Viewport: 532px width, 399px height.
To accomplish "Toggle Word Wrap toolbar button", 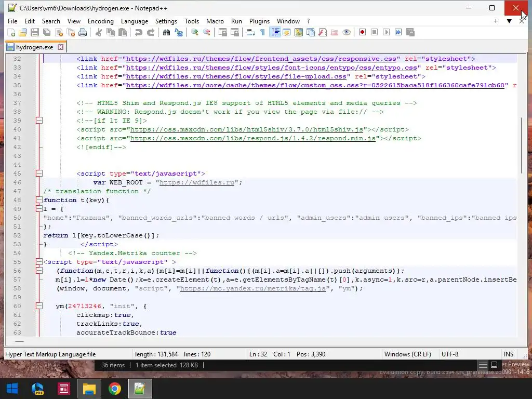I will pyautogui.click(x=251, y=32).
